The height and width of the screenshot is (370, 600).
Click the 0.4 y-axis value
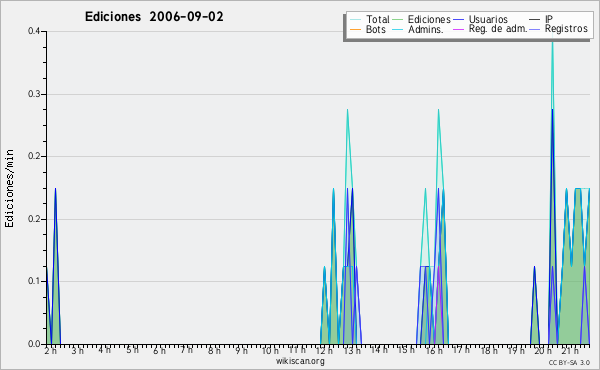[x=34, y=31]
